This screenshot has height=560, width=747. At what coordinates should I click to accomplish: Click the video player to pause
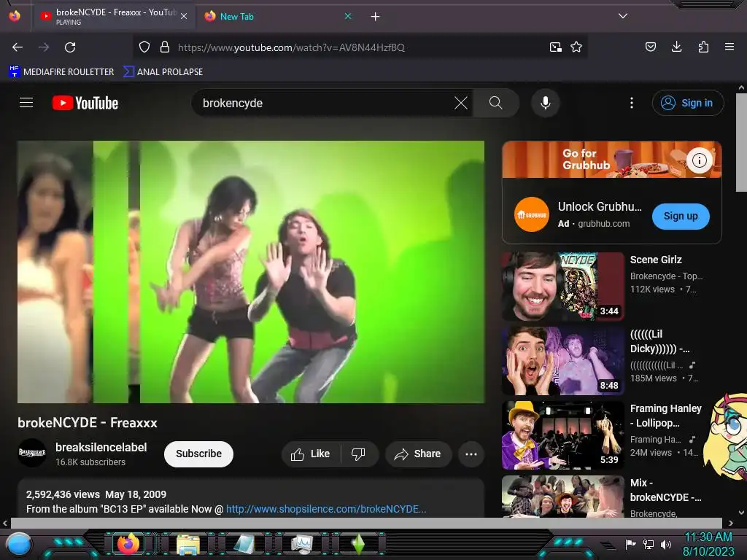[251, 272]
